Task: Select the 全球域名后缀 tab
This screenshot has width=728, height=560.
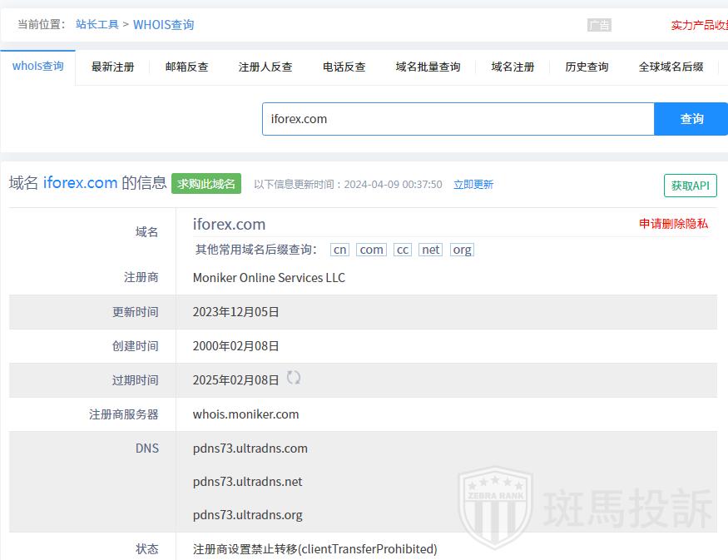Action: 671,67
